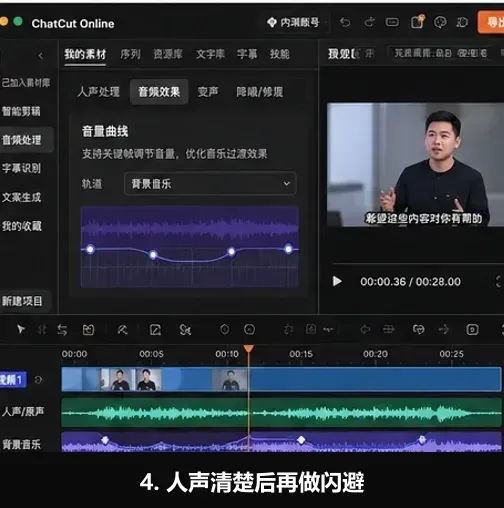Switch to the 技能 tab

pyautogui.click(x=279, y=54)
